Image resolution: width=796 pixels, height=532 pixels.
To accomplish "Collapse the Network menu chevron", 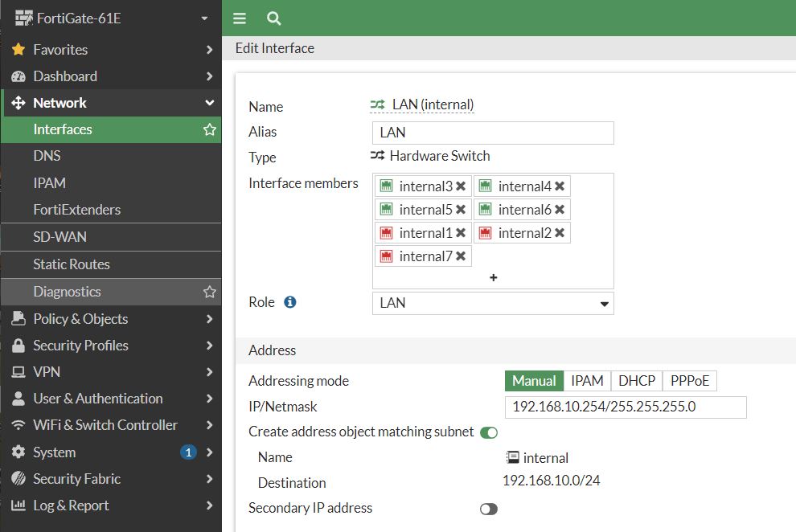I will 209,103.
